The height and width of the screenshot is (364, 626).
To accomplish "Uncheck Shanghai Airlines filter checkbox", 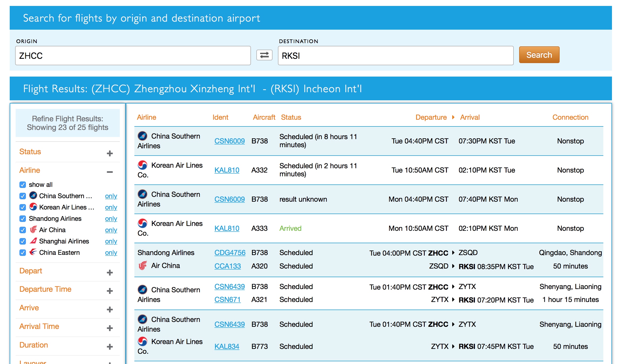I will coord(23,241).
